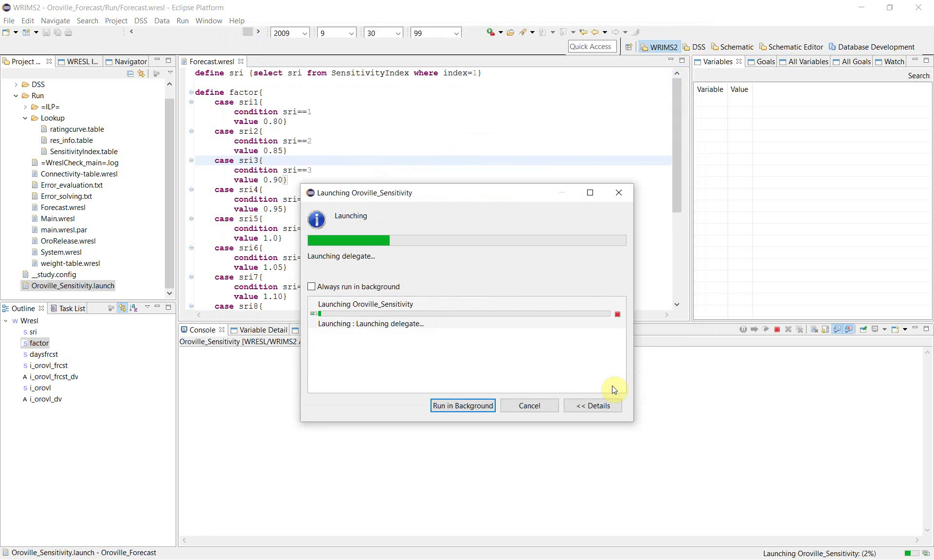The width and height of the screenshot is (934, 560).
Task: Hide details with << Details button
Action: tap(593, 406)
